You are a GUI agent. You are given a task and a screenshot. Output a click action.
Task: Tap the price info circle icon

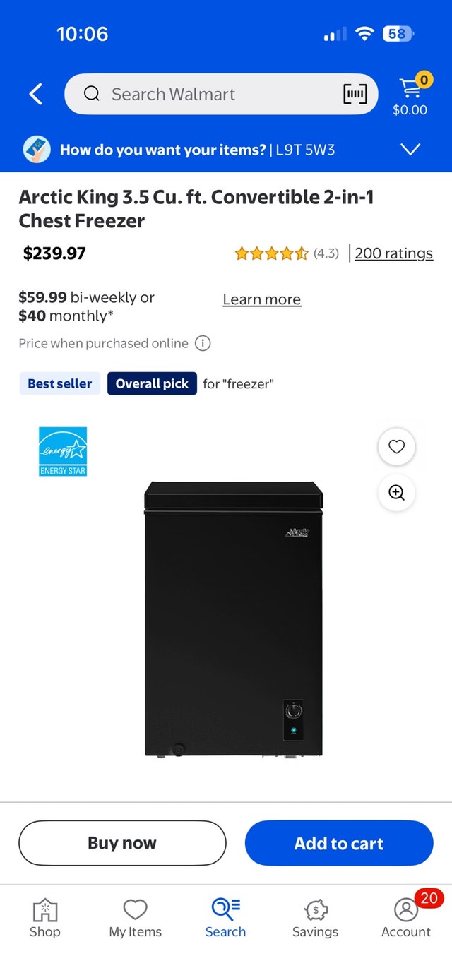203,344
